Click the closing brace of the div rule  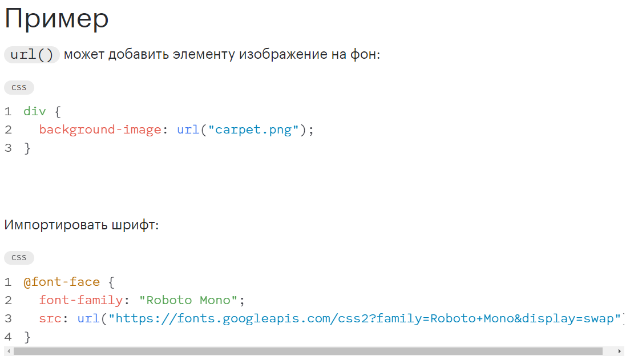pyautogui.click(x=27, y=148)
